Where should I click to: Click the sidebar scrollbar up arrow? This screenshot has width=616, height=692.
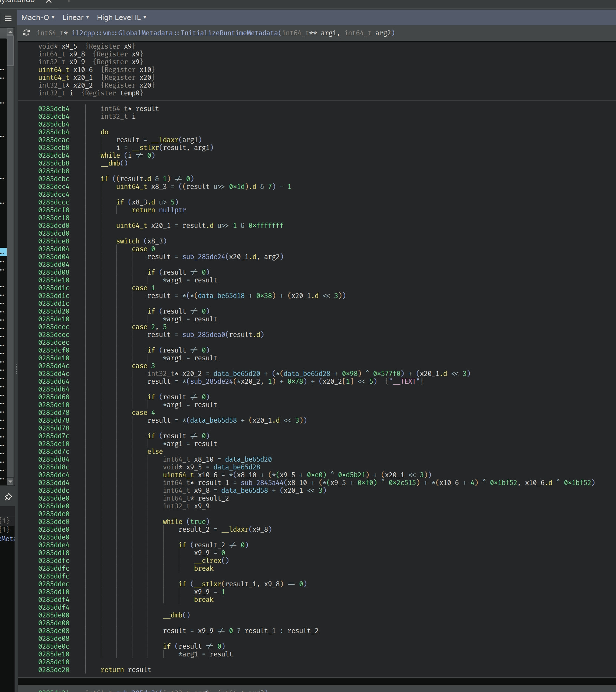(10, 32)
